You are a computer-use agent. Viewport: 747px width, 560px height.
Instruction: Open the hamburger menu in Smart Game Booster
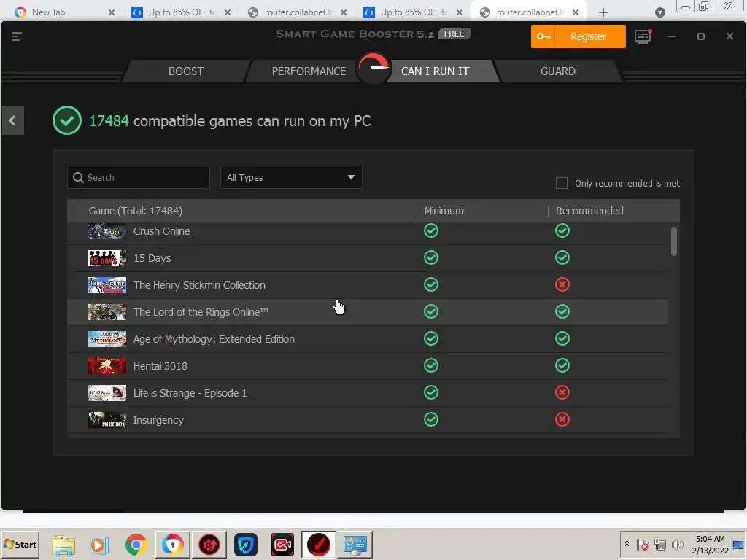[16, 36]
